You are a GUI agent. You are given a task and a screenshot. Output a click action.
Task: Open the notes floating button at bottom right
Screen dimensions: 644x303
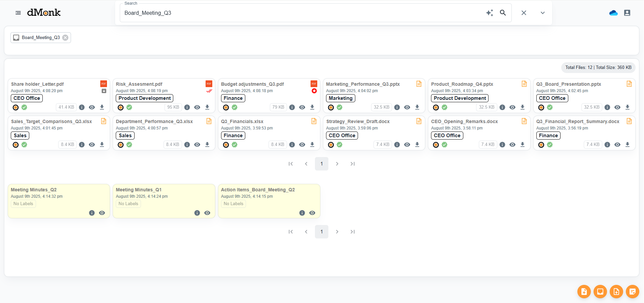coord(632,292)
